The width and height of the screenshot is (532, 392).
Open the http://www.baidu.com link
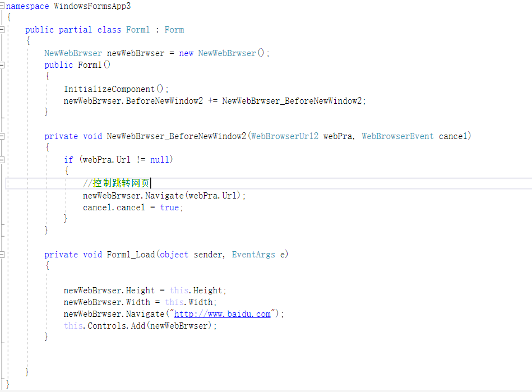coord(222,314)
